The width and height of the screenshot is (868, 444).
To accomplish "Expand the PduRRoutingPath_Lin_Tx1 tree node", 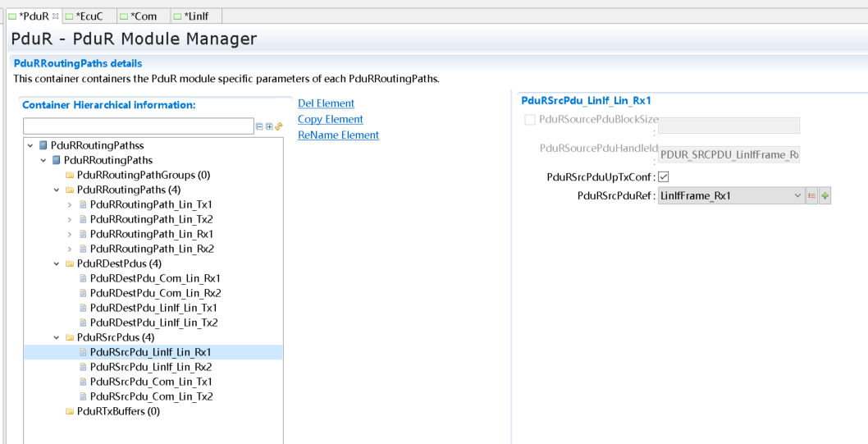I will coord(70,204).
